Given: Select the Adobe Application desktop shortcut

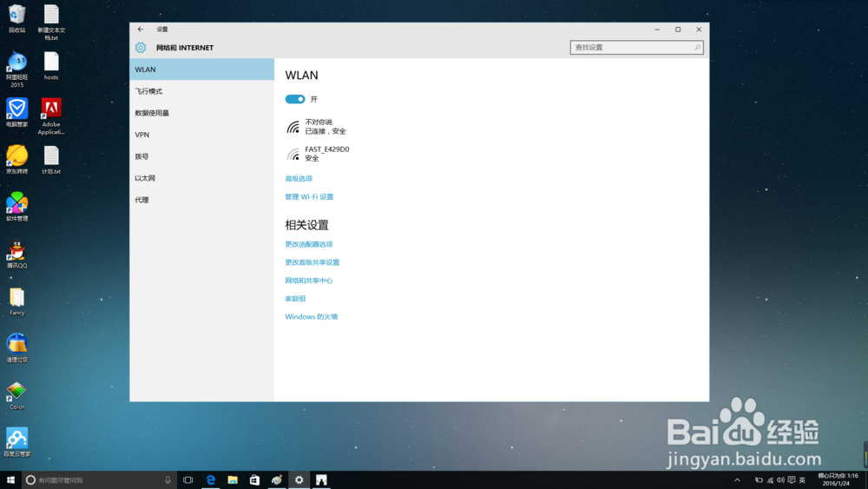Looking at the screenshot, I should point(51,116).
